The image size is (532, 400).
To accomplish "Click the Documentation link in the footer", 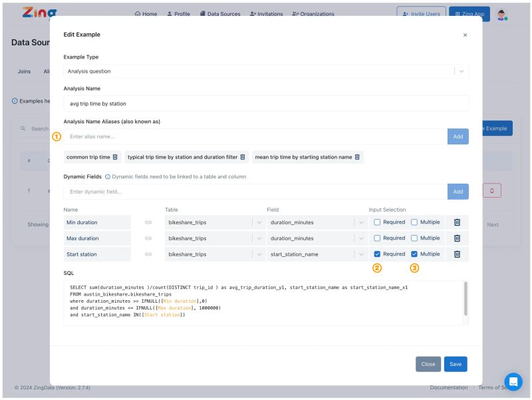I will tap(448, 387).
